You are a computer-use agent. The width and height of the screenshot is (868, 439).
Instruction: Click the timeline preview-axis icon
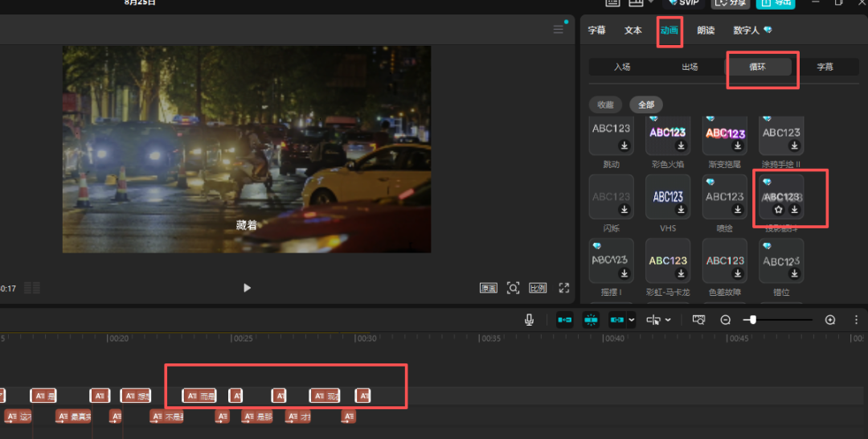(698, 320)
